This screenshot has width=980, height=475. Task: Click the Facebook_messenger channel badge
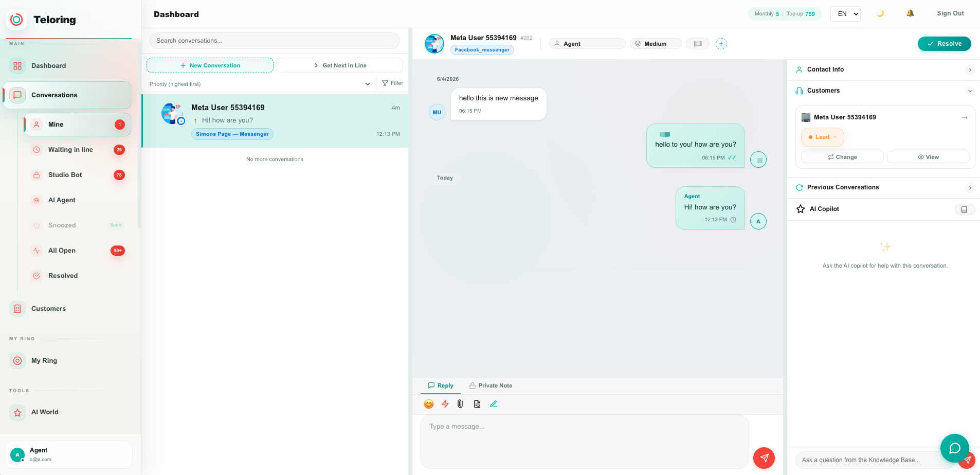coord(482,50)
